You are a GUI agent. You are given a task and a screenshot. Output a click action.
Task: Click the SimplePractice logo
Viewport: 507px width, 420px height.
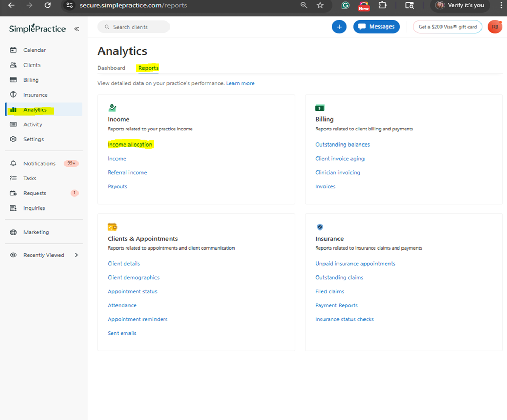point(37,29)
